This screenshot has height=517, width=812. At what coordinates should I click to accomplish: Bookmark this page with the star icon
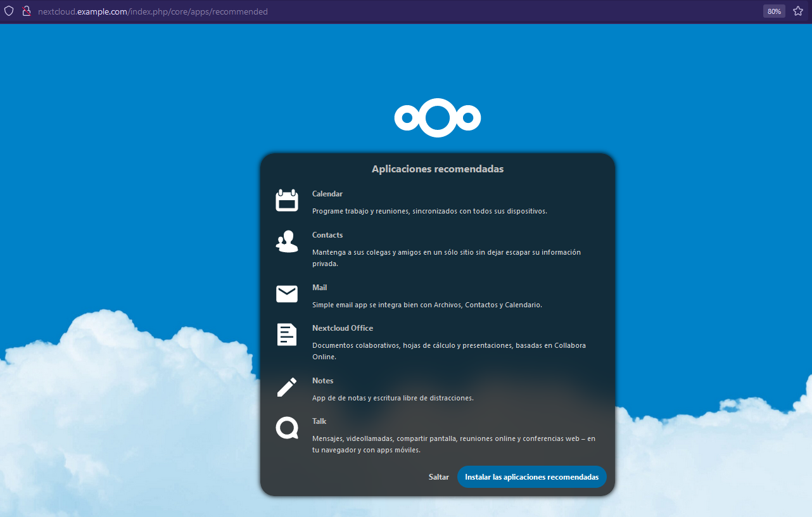tap(798, 11)
